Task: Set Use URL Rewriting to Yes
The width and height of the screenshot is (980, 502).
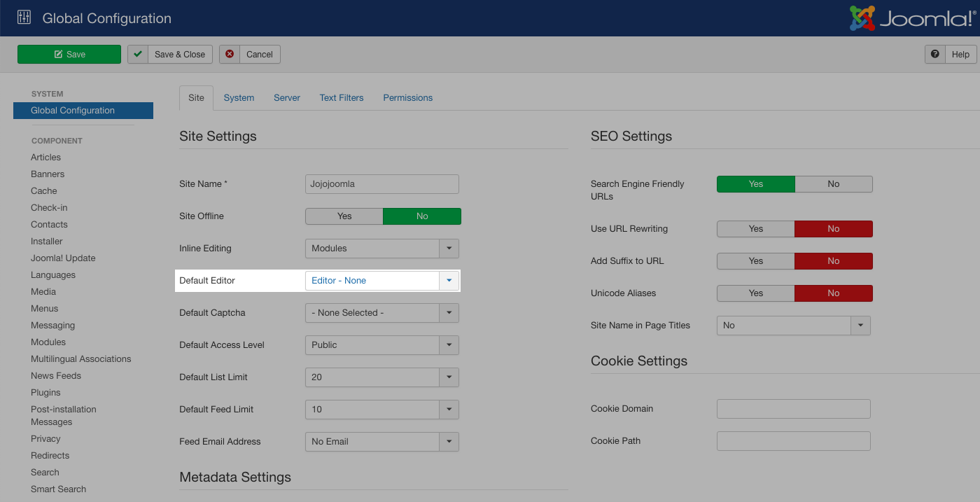Action: click(756, 229)
